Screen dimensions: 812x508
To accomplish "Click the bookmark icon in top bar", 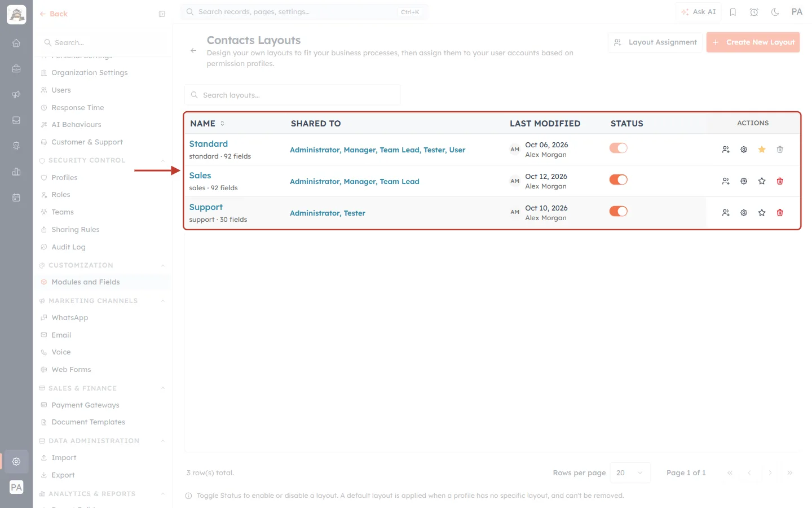I will [733, 12].
